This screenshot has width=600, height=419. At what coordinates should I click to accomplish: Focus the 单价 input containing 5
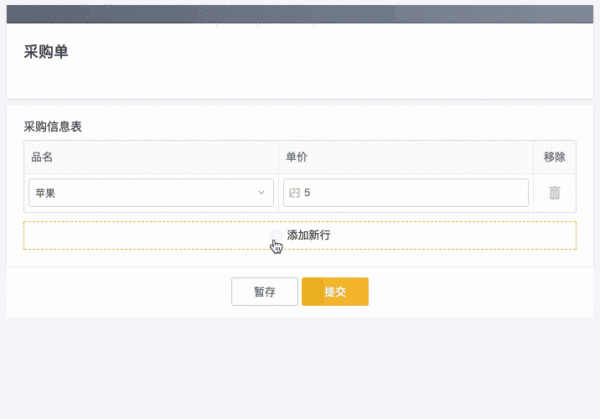pos(406,192)
